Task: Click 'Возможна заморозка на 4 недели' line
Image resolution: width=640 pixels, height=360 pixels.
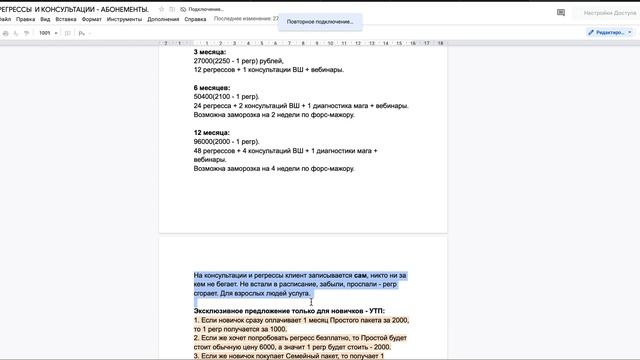Action: coord(274,169)
